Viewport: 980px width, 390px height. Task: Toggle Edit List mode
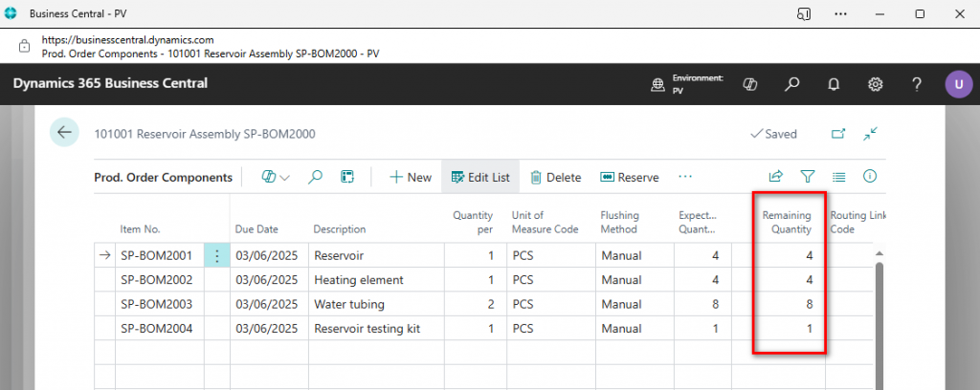[479, 177]
